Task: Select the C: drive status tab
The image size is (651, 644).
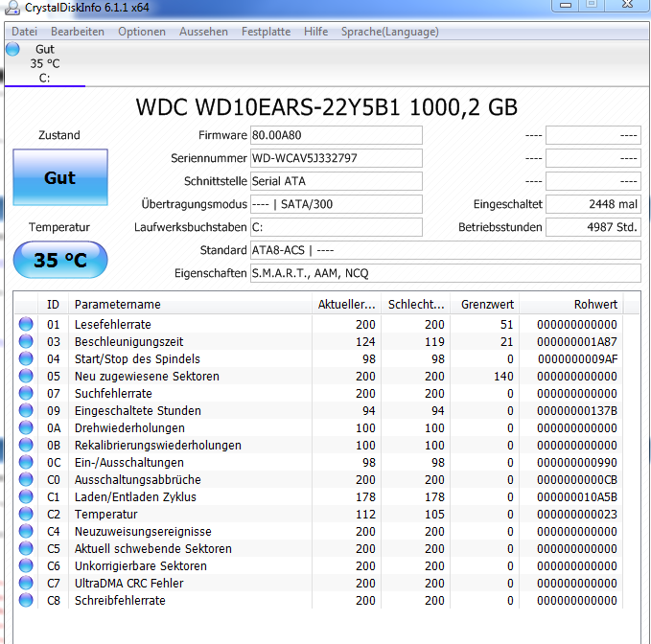Action: point(45,63)
